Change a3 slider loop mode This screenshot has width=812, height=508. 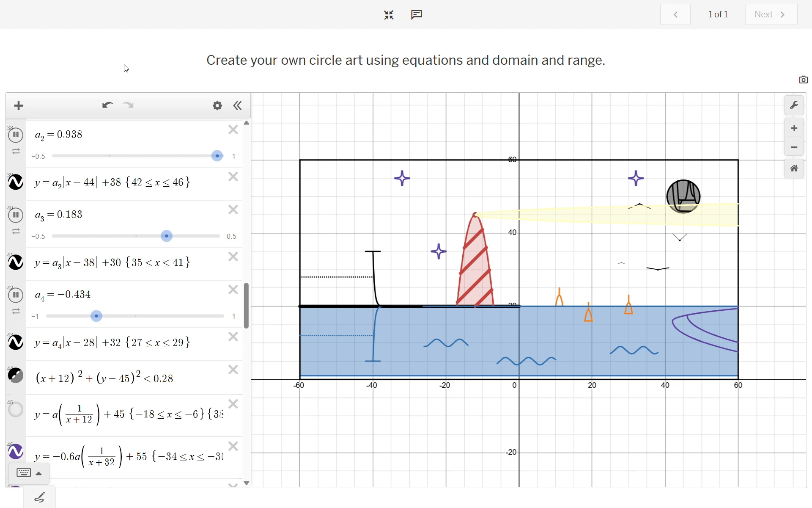pyautogui.click(x=16, y=232)
